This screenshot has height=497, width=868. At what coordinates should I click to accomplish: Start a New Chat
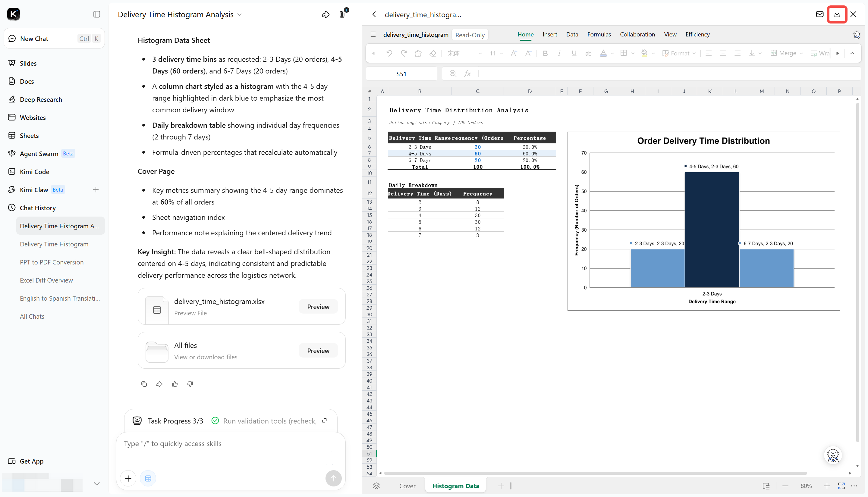pyautogui.click(x=54, y=39)
